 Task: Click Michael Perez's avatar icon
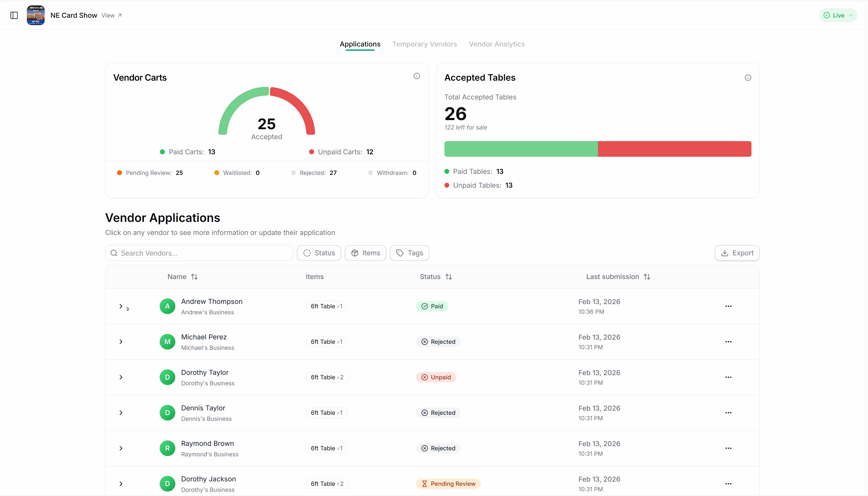pos(167,342)
